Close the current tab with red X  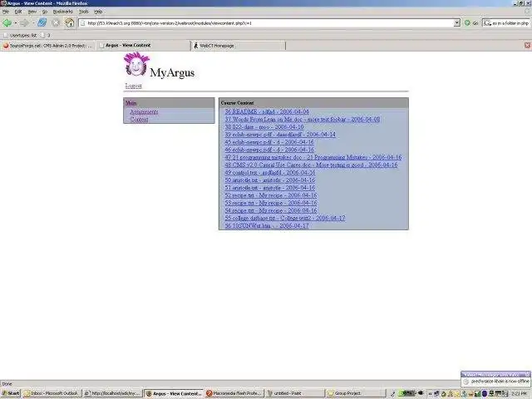[x=527, y=45]
